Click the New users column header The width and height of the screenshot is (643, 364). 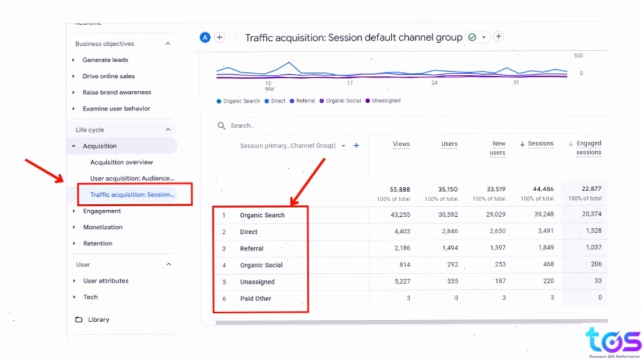(498, 148)
